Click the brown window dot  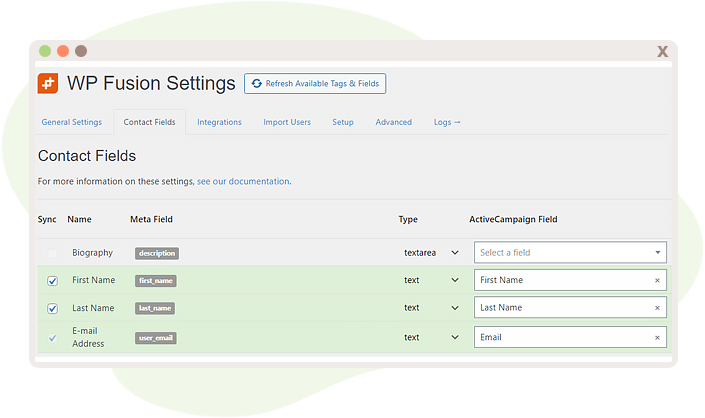coord(81,51)
